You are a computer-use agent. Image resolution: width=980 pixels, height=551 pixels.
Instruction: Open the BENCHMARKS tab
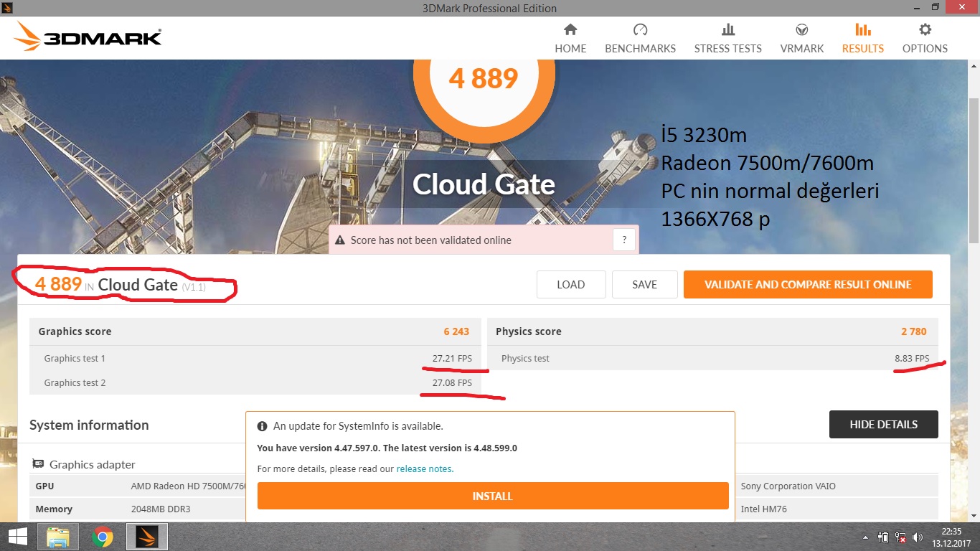640,39
